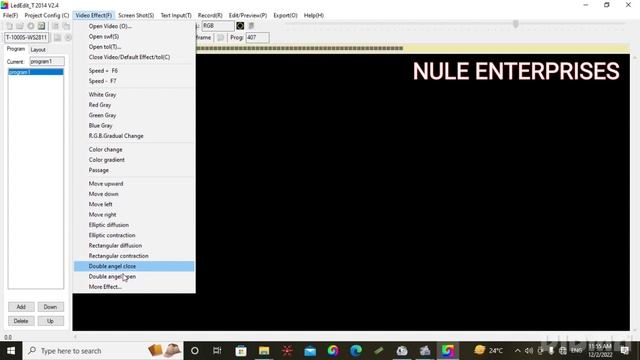This screenshot has width=640, height=360.
Task: Open Task View on taskbar
Action: (x=217, y=351)
